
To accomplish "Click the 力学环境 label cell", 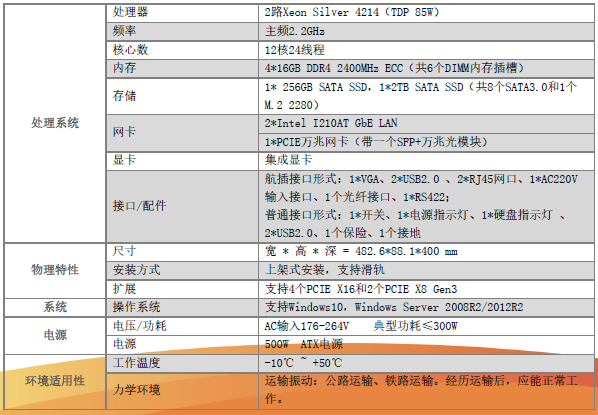I will coord(182,391).
